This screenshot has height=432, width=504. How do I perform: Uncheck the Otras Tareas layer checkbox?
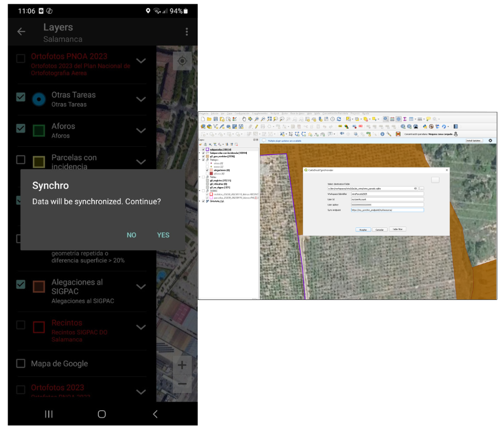coord(21,97)
